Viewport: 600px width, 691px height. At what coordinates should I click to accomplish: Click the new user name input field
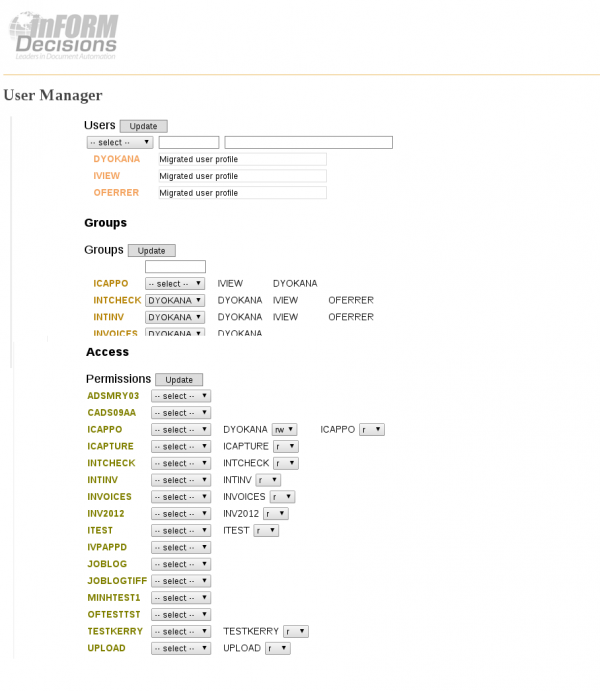pyautogui.click(x=188, y=143)
